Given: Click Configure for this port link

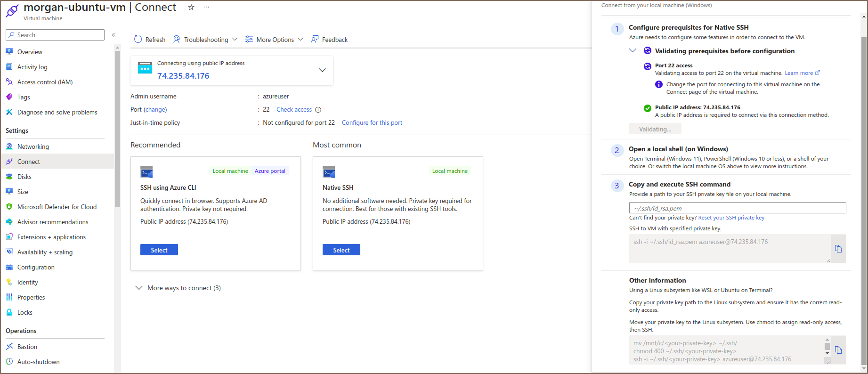Looking at the screenshot, I should (372, 123).
